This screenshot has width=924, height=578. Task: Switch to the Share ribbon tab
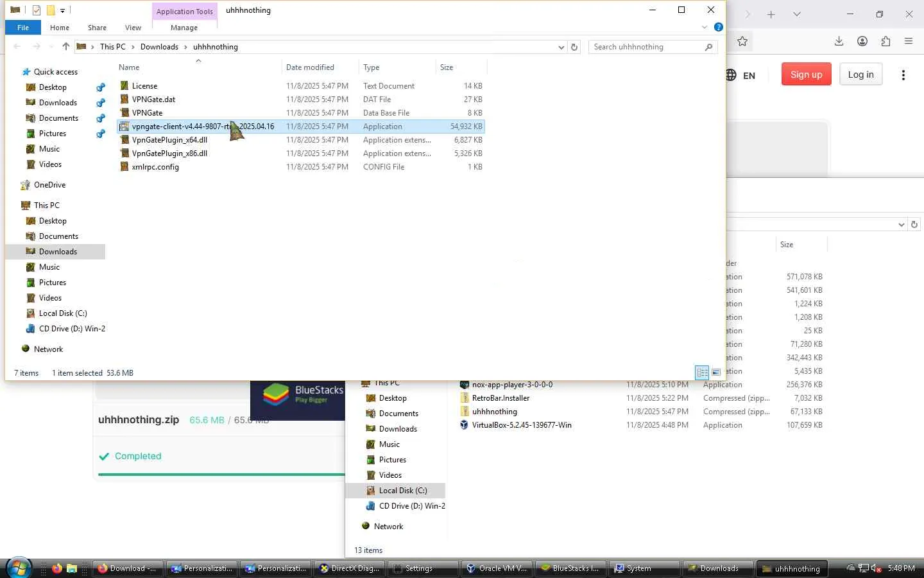(98, 28)
